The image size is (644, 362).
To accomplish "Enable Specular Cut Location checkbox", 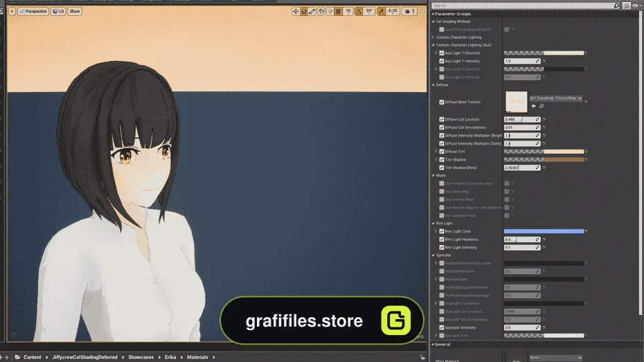I will pos(442,311).
